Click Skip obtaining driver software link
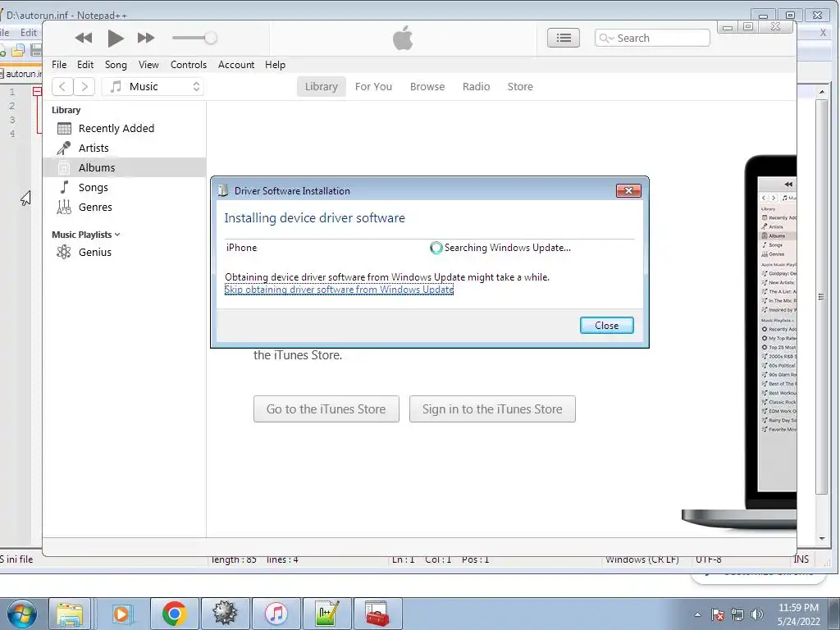The width and height of the screenshot is (840, 630). [x=339, y=290]
